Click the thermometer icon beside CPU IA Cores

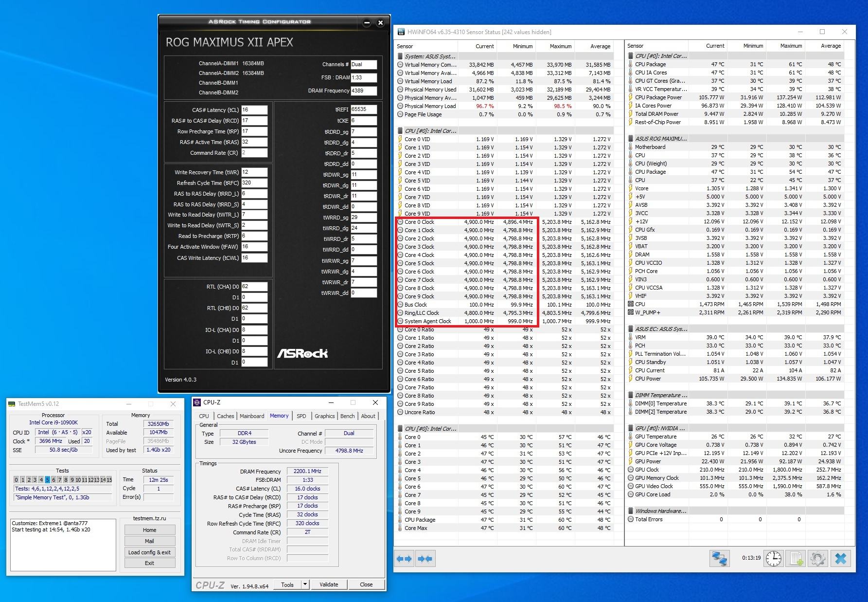631,73
